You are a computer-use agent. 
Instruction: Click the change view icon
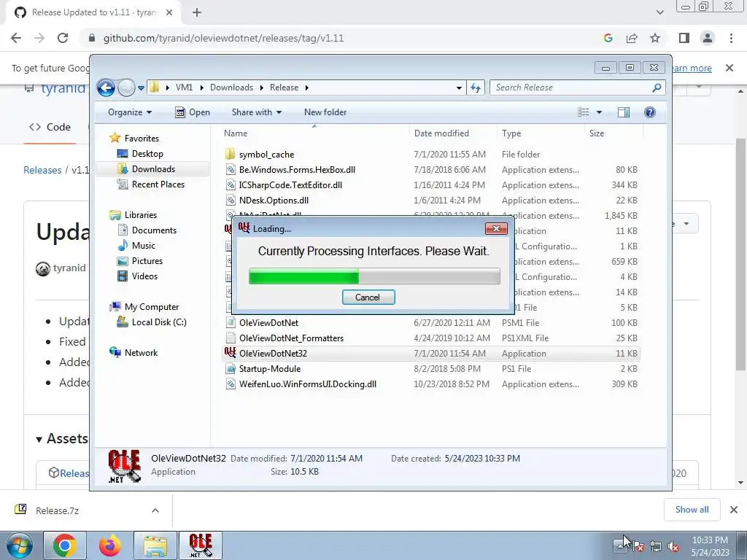(583, 112)
